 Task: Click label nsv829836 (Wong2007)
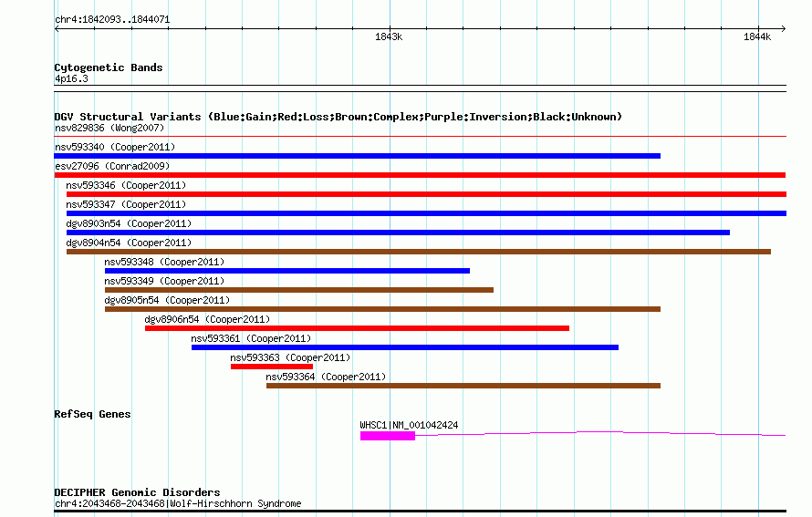[x=109, y=128]
